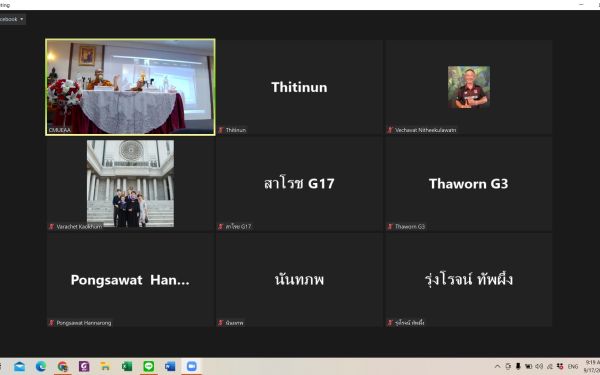This screenshot has width=600, height=375.
Task: Click the large Thaworn G3 name in its tile
Action: point(469,184)
